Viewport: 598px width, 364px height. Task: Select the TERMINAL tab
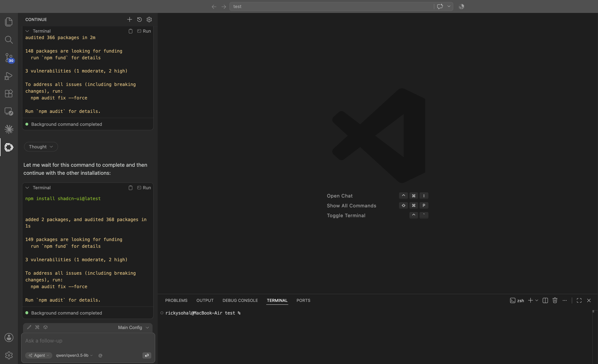pyautogui.click(x=277, y=300)
